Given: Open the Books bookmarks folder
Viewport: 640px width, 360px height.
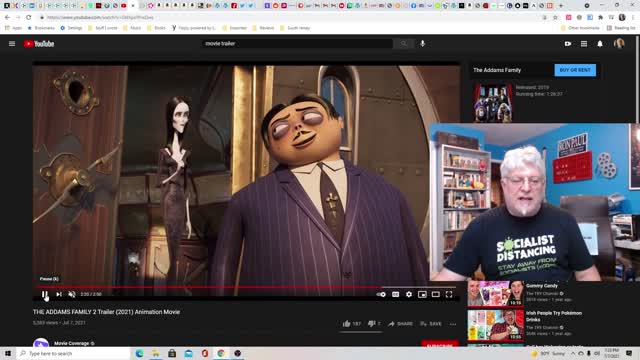Looking at the screenshot, I should click(x=156, y=28).
